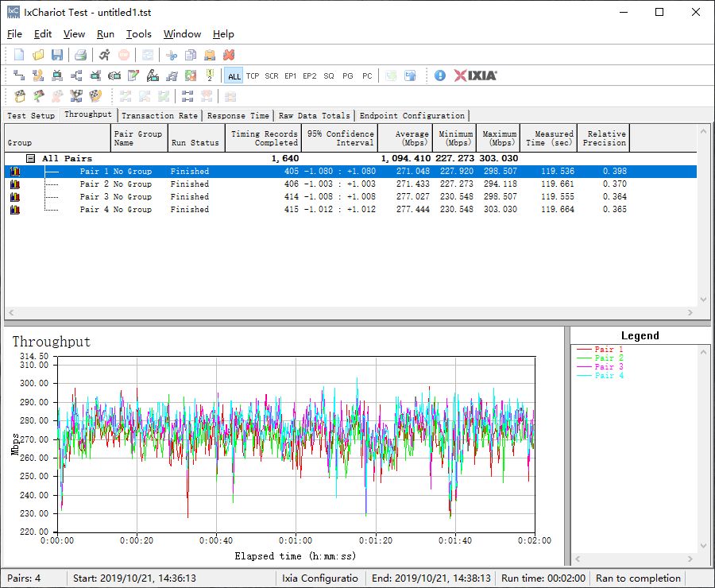The height and width of the screenshot is (588, 715).
Task: Open the File menu
Action: [14, 34]
